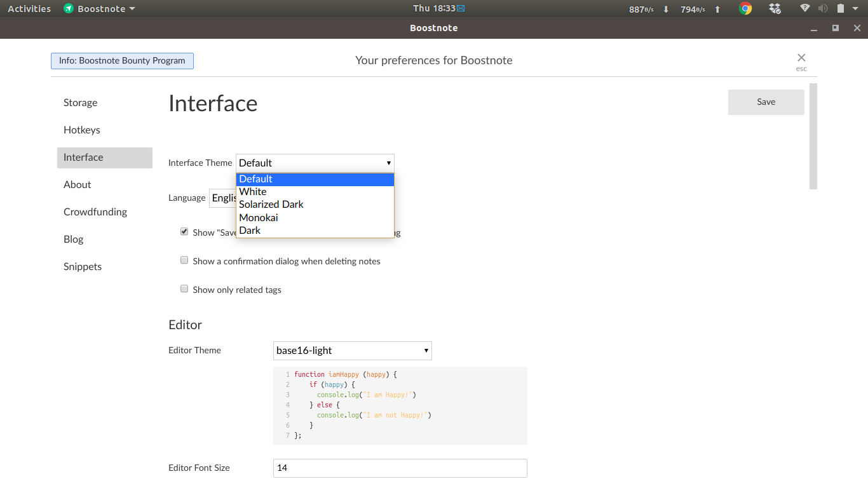Open the Blog tab

click(105, 239)
